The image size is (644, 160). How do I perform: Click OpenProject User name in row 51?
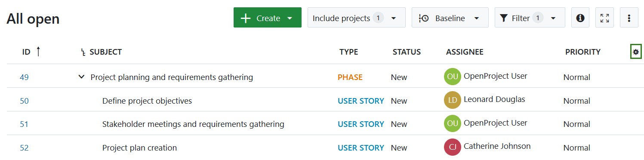pyautogui.click(x=496, y=123)
